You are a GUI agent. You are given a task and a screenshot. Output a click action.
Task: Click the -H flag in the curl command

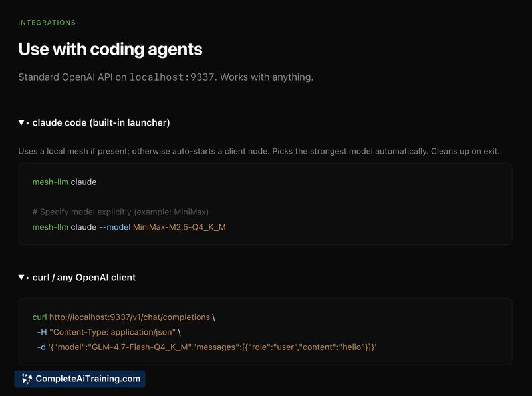point(41,332)
